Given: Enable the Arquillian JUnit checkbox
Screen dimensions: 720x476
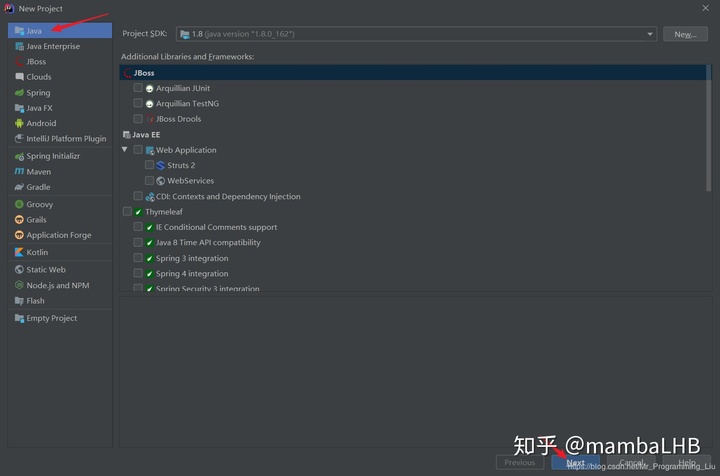Looking at the screenshot, I should pos(138,88).
